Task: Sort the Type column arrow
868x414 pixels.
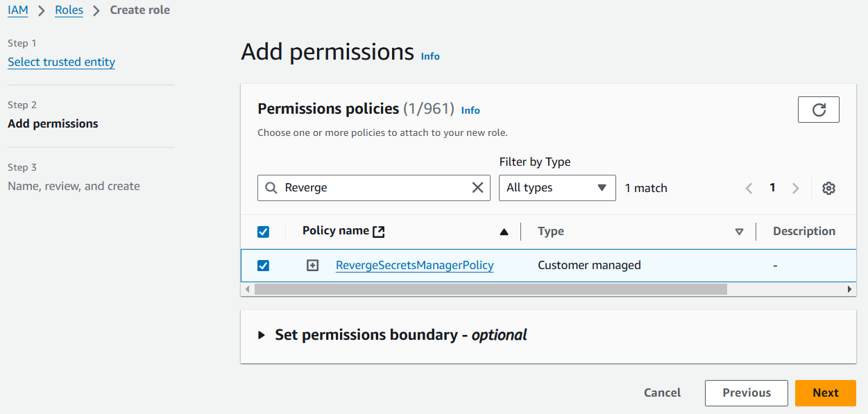Action: pyautogui.click(x=739, y=232)
